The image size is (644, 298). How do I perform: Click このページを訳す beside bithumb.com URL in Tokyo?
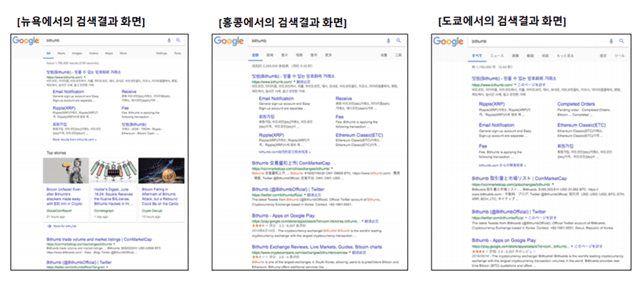[x=532, y=84]
